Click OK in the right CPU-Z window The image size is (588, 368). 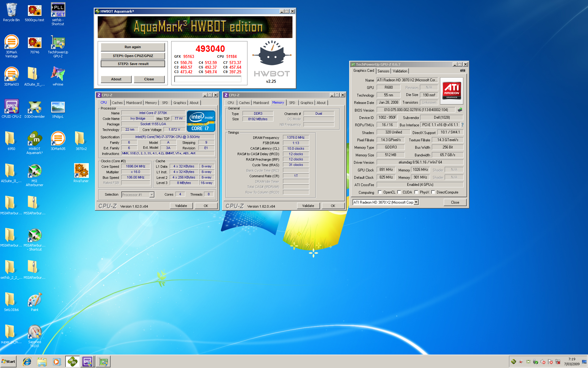pyautogui.click(x=333, y=206)
